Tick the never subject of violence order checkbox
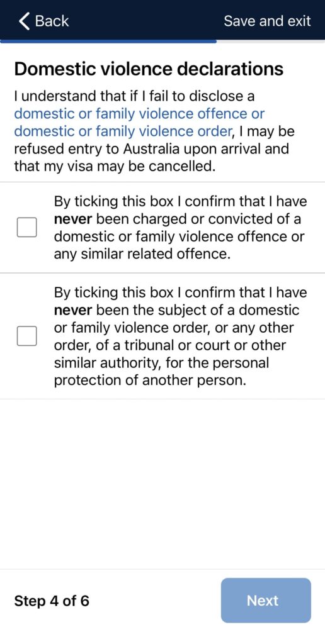 point(26,336)
